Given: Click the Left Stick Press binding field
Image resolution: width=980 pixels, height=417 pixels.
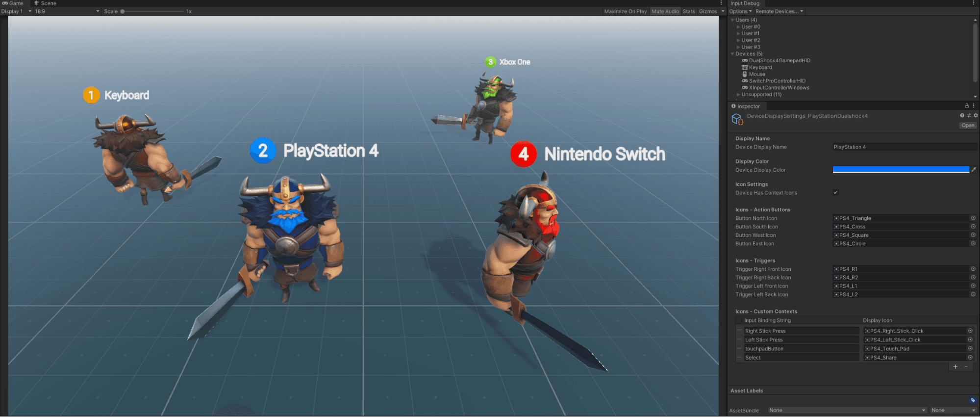Looking at the screenshot, I should 802,339.
